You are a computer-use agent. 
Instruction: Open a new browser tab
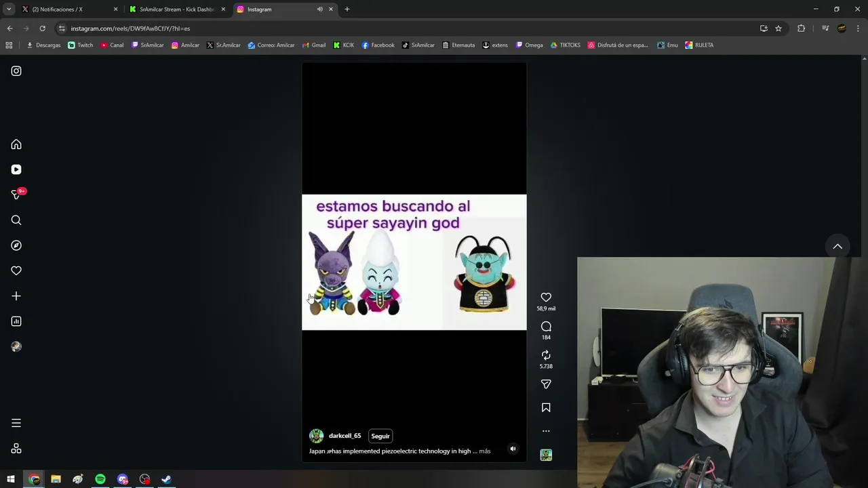[x=347, y=9]
